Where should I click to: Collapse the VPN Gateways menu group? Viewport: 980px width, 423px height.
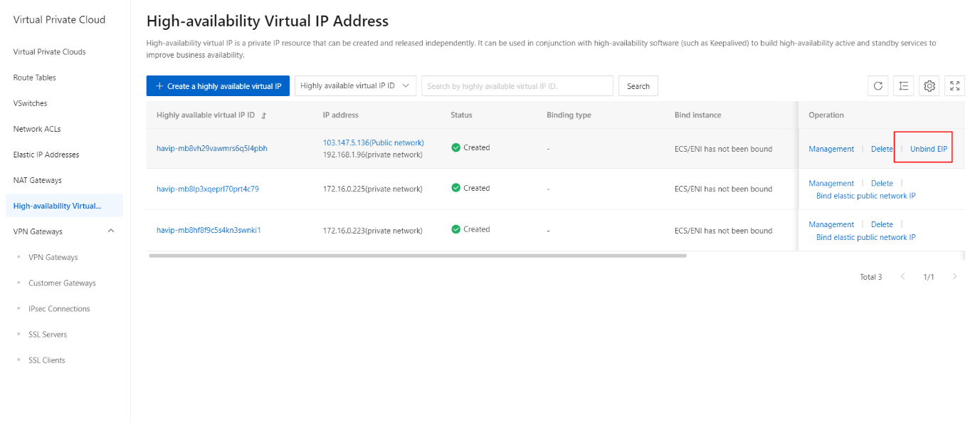[110, 231]
